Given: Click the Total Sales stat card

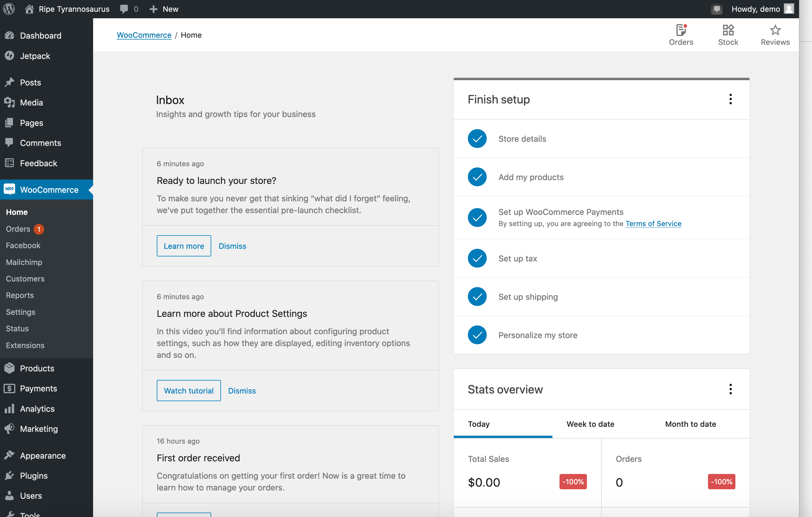Looking at the screenshot, I should pos(527,473).
